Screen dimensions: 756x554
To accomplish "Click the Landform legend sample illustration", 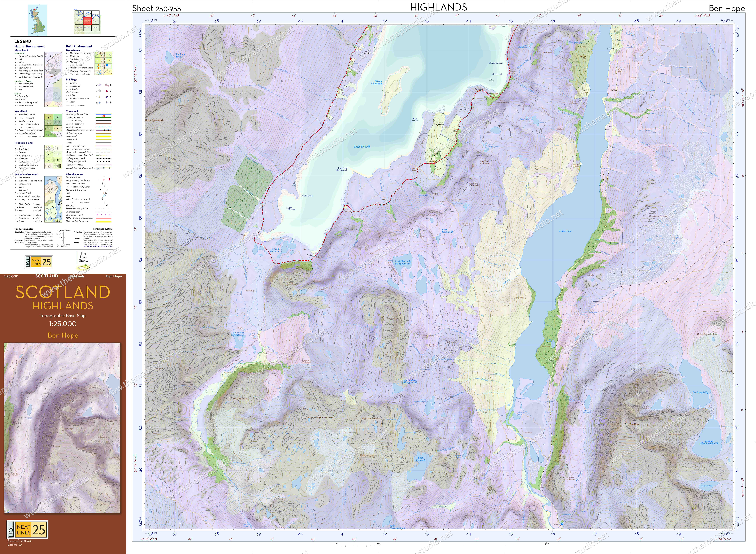I will click(53, 79).
